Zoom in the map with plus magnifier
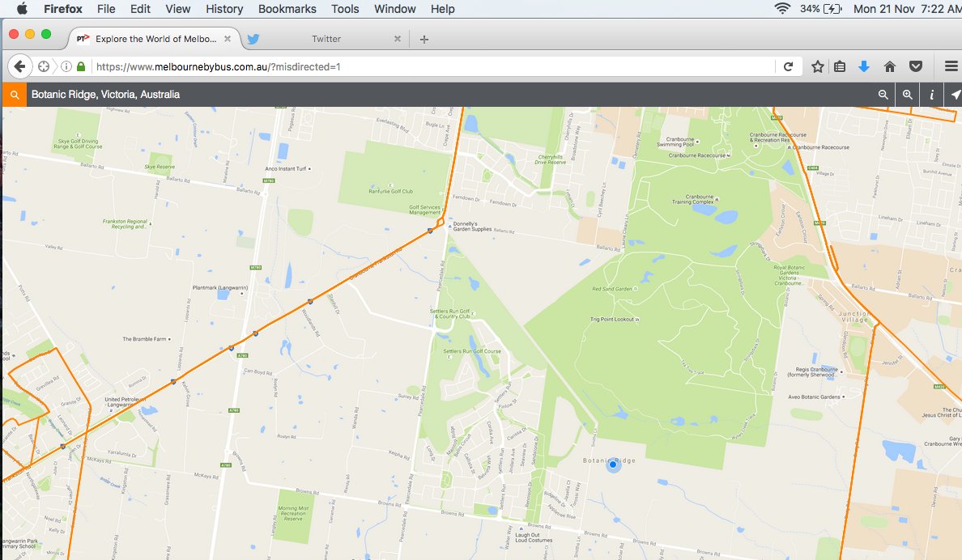This screenshot has width=962, height=560. 908,95
